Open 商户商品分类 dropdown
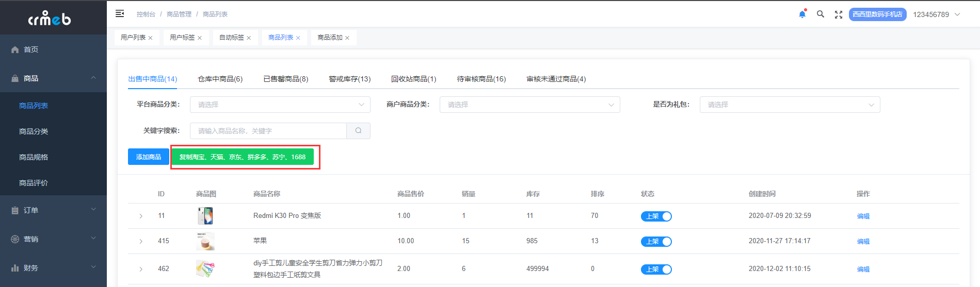The width and height of the screenshot is (980, 287). [x=530, y=105]
